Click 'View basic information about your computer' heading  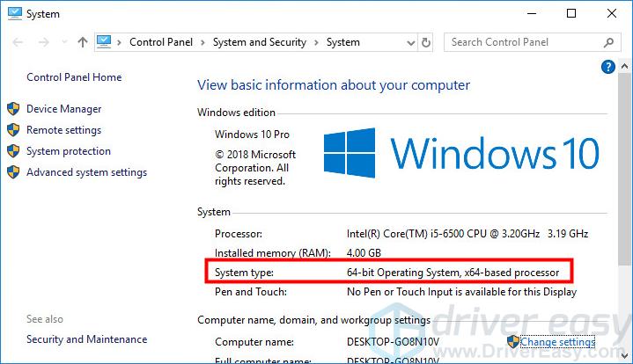tap(334, 85)
